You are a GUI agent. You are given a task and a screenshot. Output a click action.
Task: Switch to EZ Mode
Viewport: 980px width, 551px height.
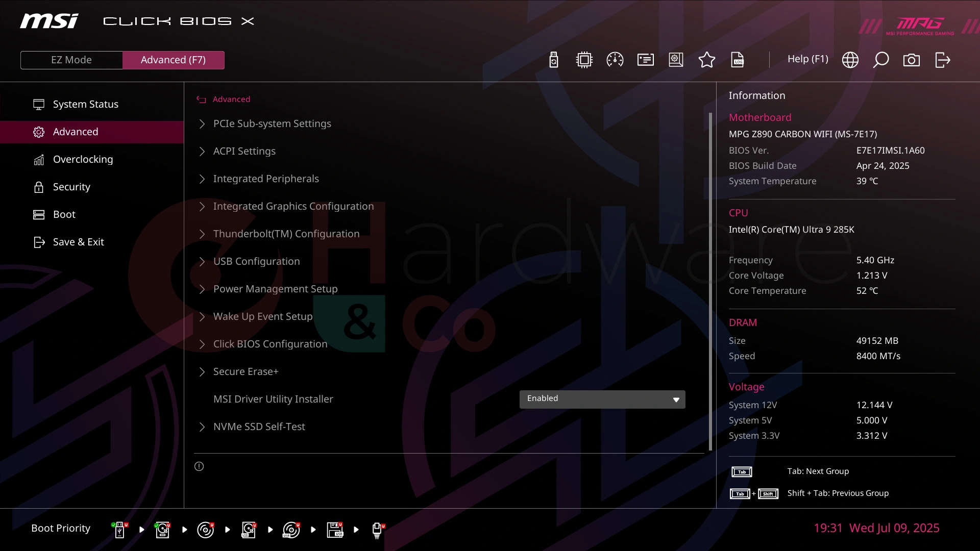(x=71, y=60)
